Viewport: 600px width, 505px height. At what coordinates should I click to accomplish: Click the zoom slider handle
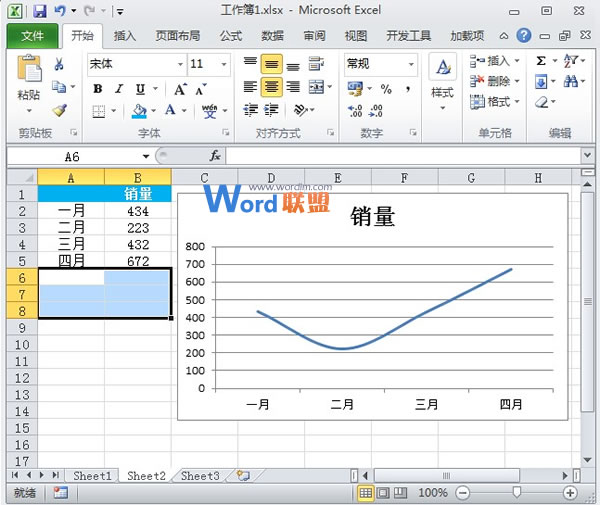pos(516,492)
